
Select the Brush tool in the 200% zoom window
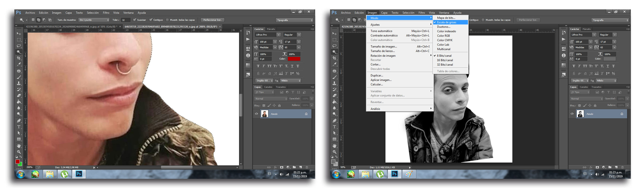click(19, 77)
